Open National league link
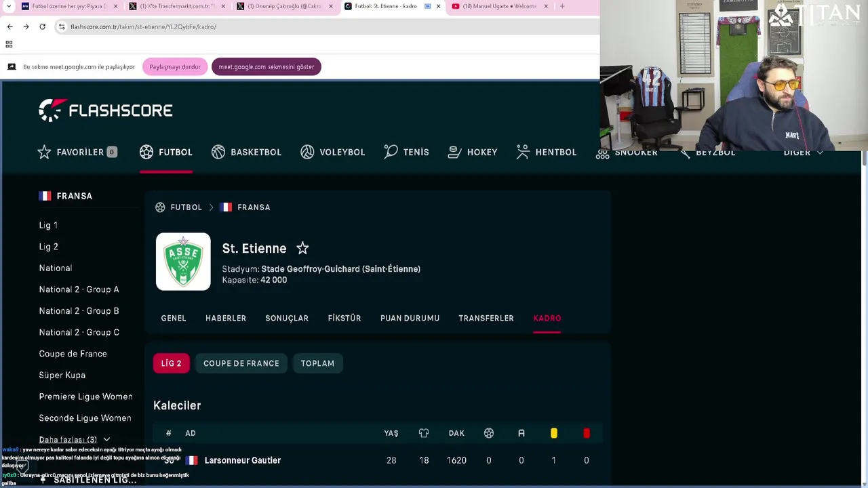 pos(56,268)
